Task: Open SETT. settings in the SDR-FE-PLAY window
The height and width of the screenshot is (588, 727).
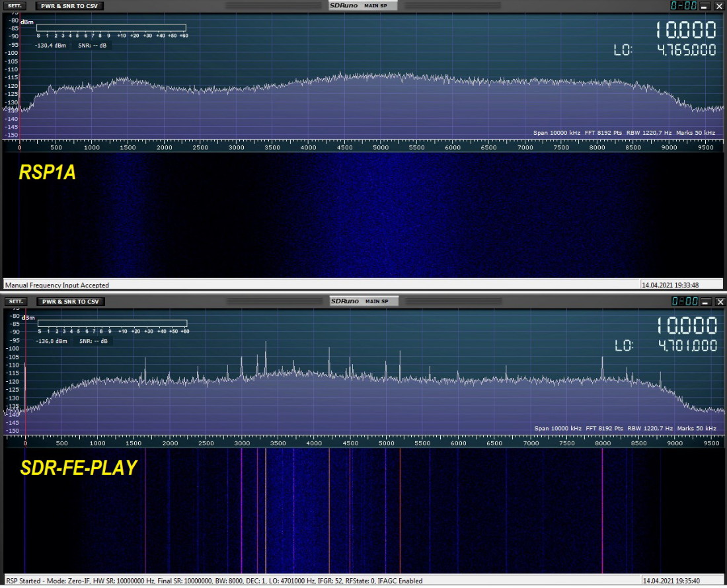Action: point(16,302)
